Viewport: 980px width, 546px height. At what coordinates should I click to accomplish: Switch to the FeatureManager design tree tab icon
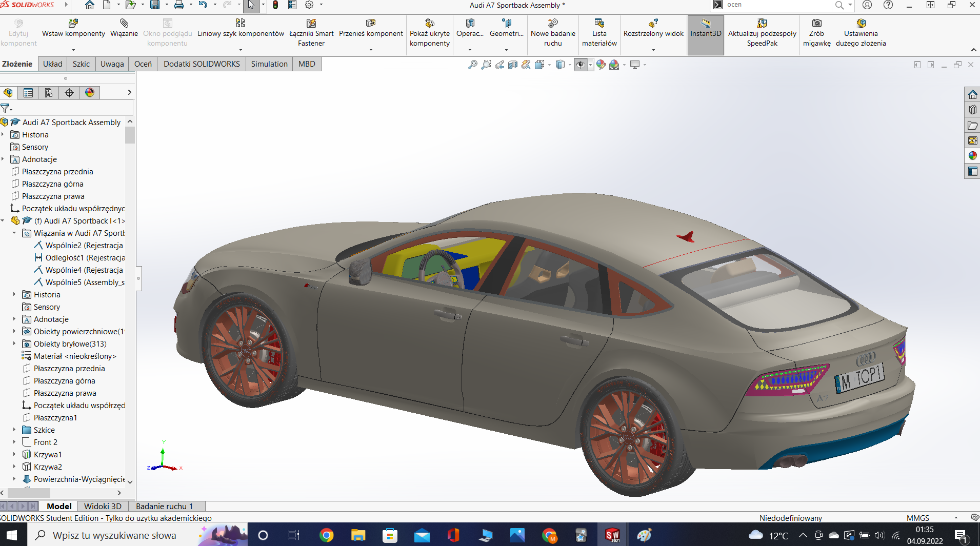tap(8, 93)
